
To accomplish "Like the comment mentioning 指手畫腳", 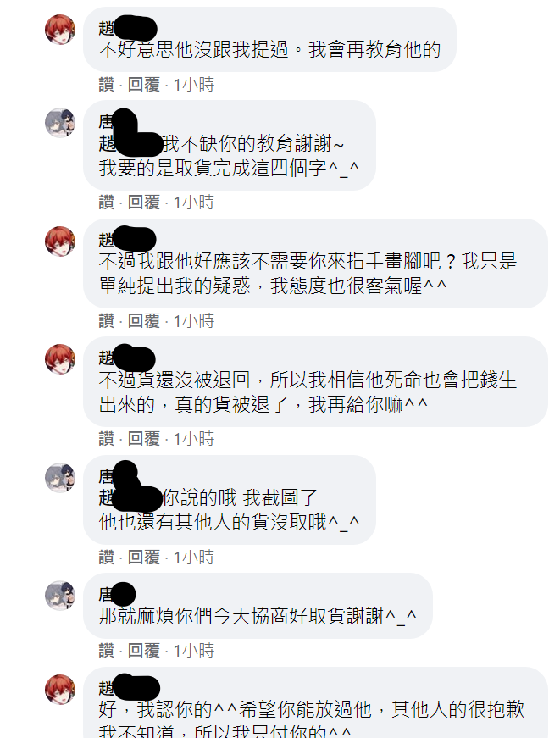I will pos(107,321).
